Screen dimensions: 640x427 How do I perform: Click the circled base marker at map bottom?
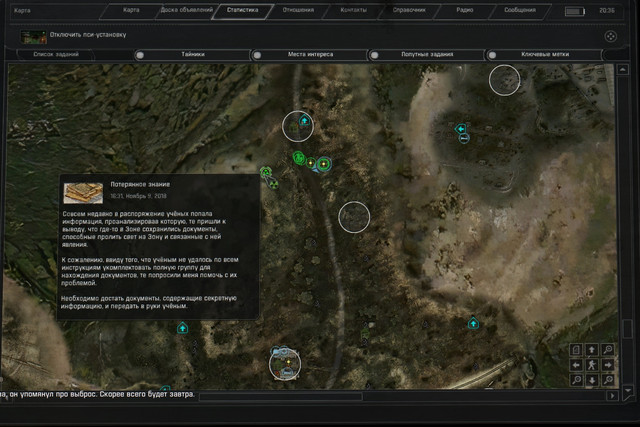[x=285, y=364]
